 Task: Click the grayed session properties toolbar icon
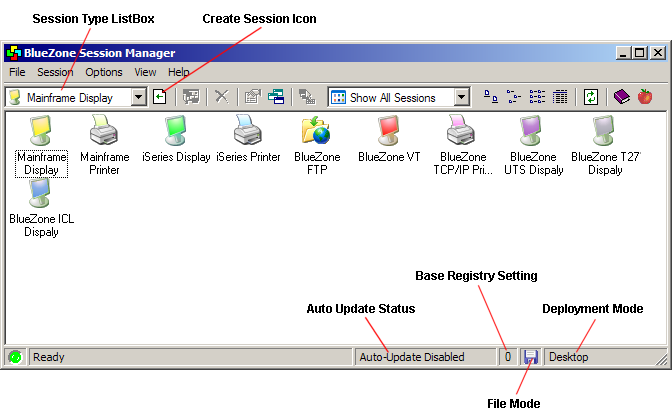point(253,97)
